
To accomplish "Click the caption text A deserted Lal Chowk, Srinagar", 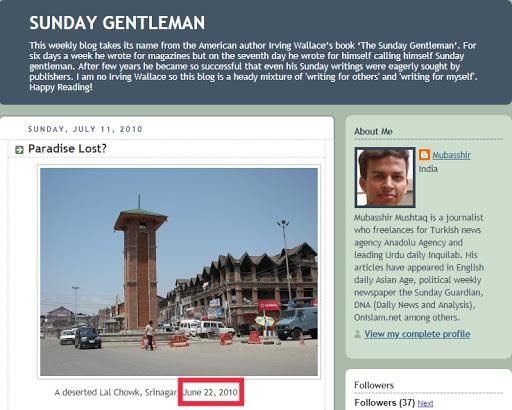I will (x=115, y=392).
